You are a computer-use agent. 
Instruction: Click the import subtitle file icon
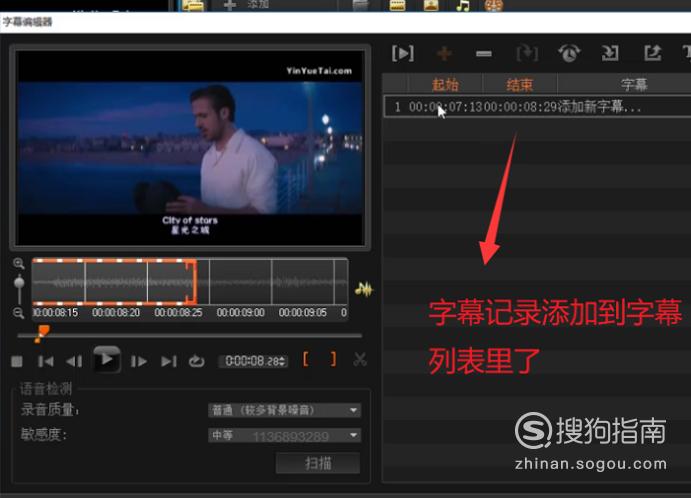[610, 53]
